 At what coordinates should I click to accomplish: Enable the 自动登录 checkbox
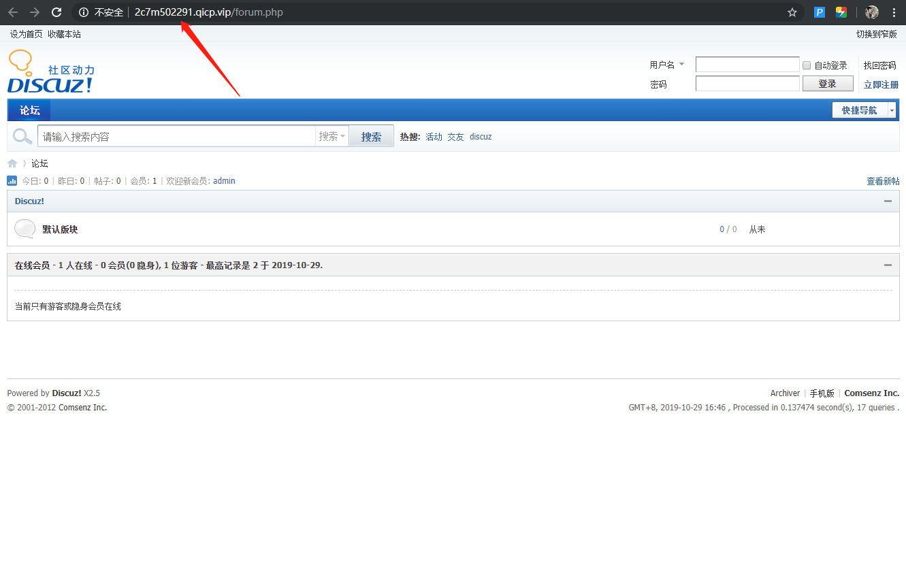click(x=807, y=65)
